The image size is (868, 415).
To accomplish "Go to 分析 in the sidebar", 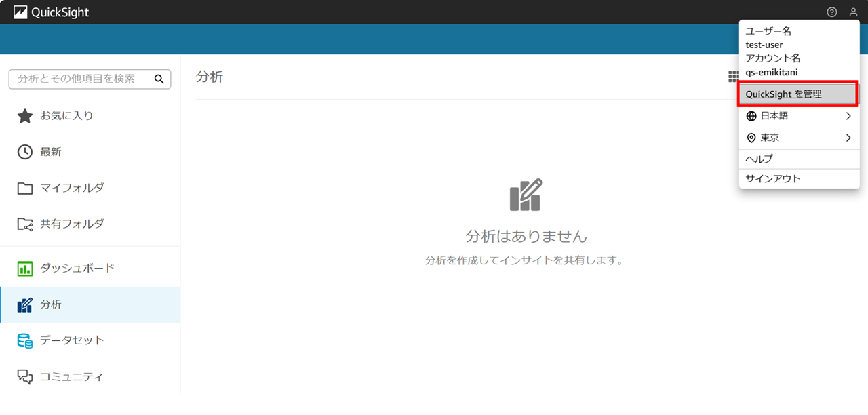I will tap(90, 304).
